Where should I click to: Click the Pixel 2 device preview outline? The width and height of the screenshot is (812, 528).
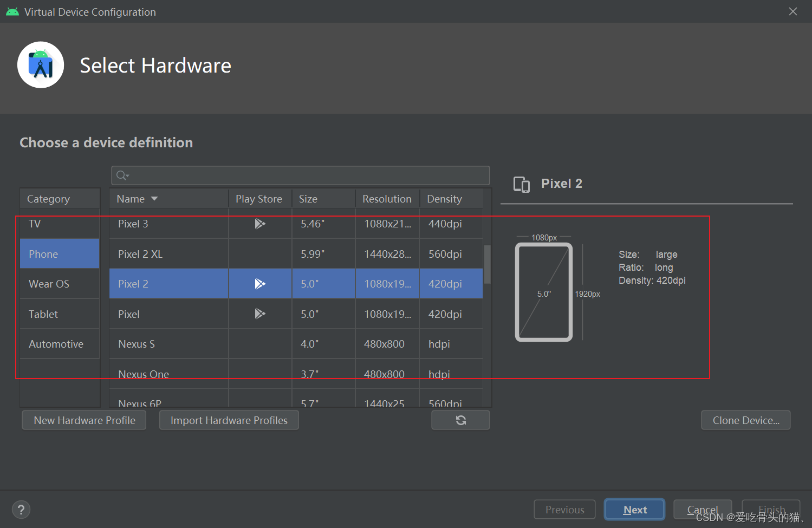coord(544,292)
